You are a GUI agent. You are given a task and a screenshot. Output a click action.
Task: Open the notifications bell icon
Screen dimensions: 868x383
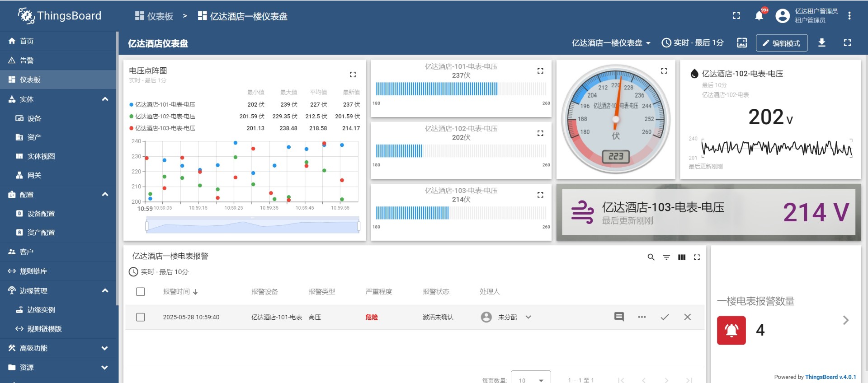coord(759,16)
